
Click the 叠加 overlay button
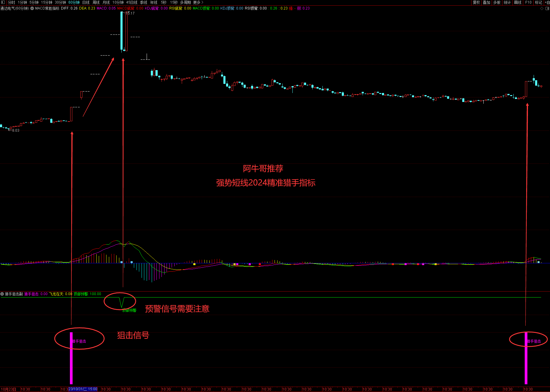coord(487,2)
